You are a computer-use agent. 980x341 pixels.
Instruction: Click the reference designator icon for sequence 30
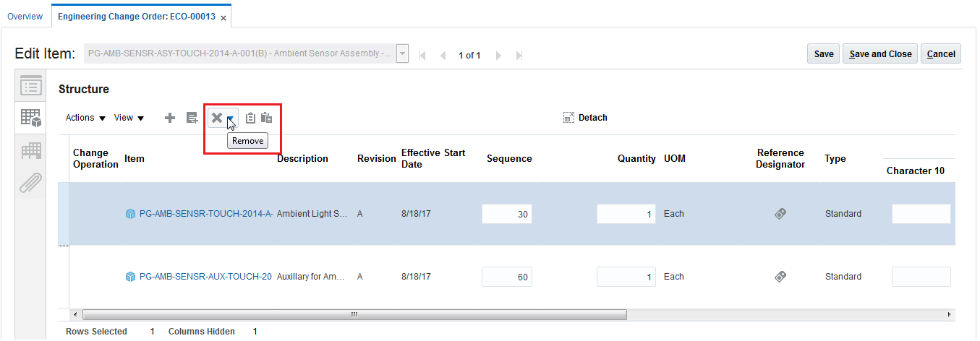pyautogui.click(x=780, y=214)
